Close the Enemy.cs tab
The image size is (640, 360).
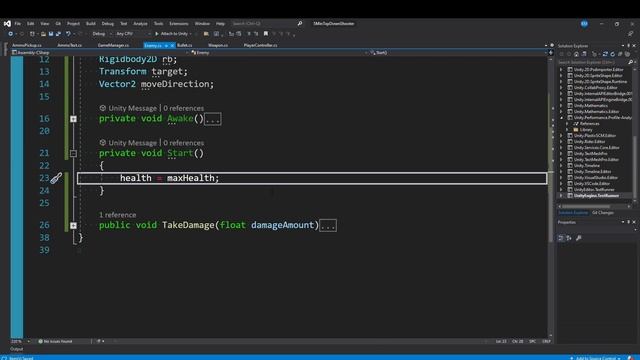point(172,45)
